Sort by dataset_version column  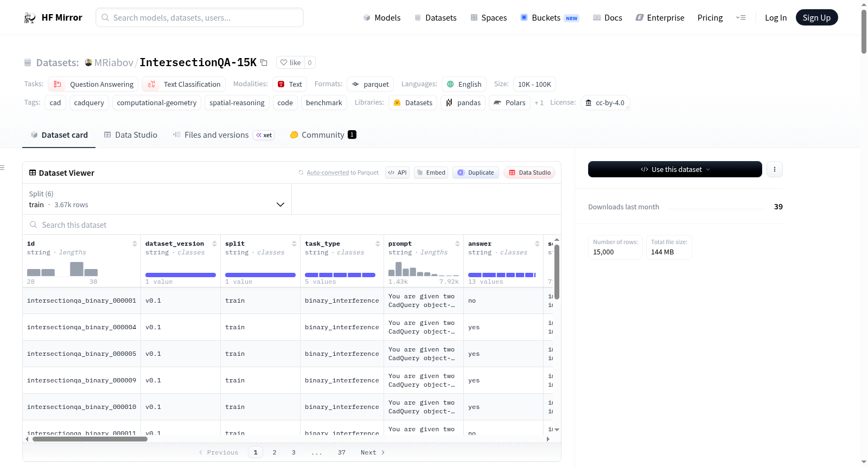[214, 244]
